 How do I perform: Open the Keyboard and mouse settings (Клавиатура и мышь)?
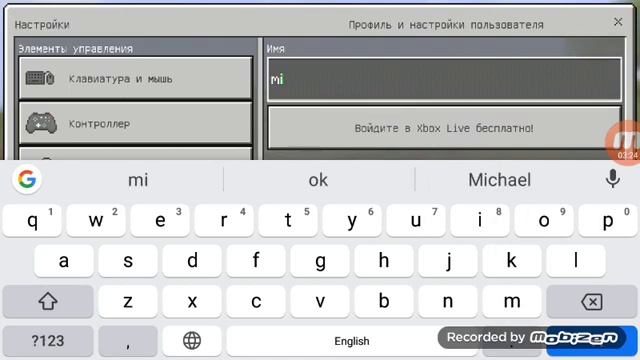pyautogui.click(x=135, y=78)
